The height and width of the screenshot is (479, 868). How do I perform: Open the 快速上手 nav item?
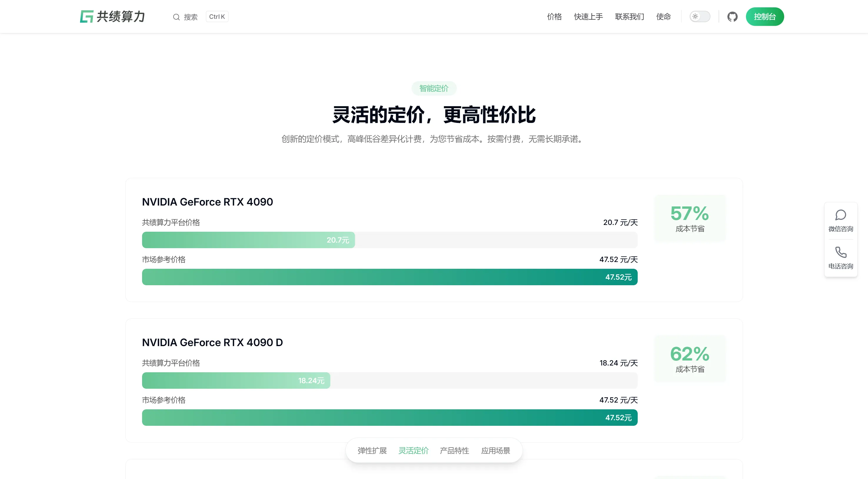coord(588,16)
